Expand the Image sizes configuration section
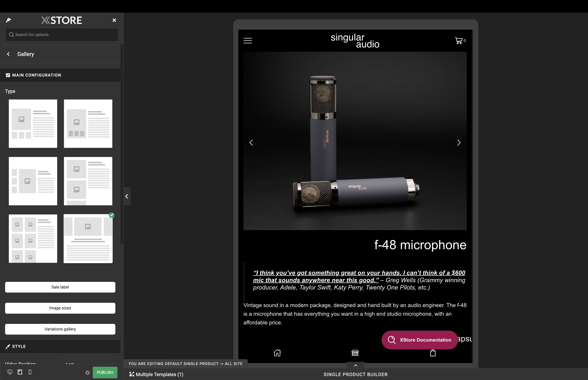The image size is (588, 380). pos(60,308)
